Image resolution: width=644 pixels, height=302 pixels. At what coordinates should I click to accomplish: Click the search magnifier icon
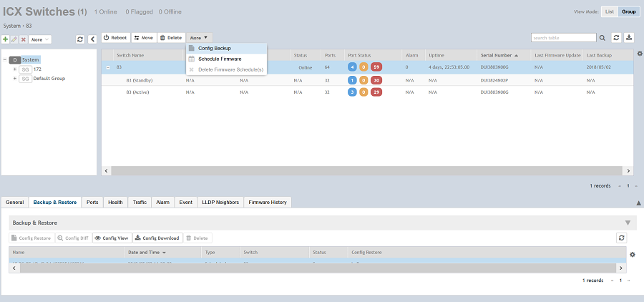tap(602, 38)
